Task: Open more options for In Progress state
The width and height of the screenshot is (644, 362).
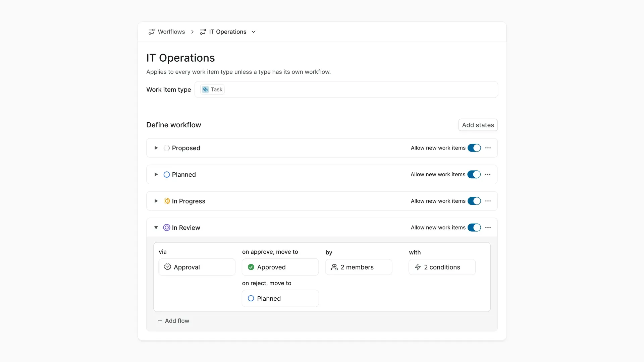Action: [488, 201]
